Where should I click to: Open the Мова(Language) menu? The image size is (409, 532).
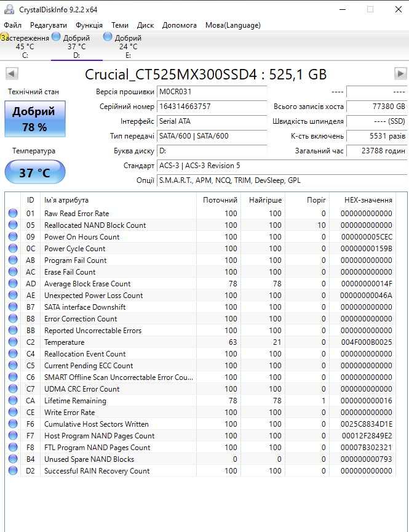(x=233, y=25)
